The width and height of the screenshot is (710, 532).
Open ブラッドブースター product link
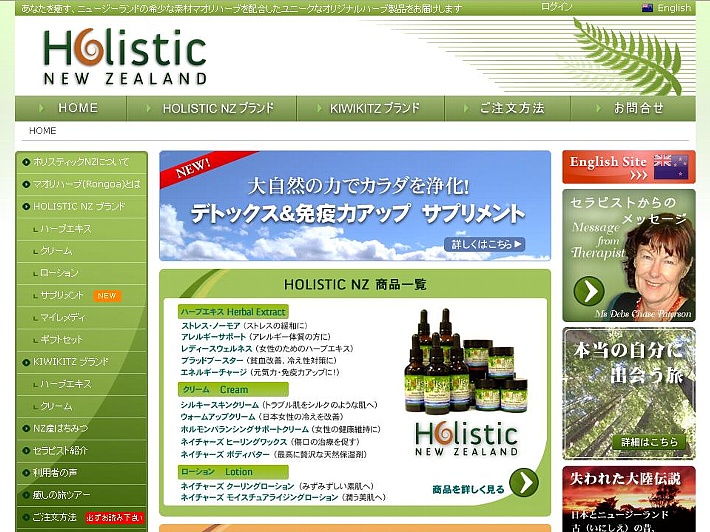212,360
